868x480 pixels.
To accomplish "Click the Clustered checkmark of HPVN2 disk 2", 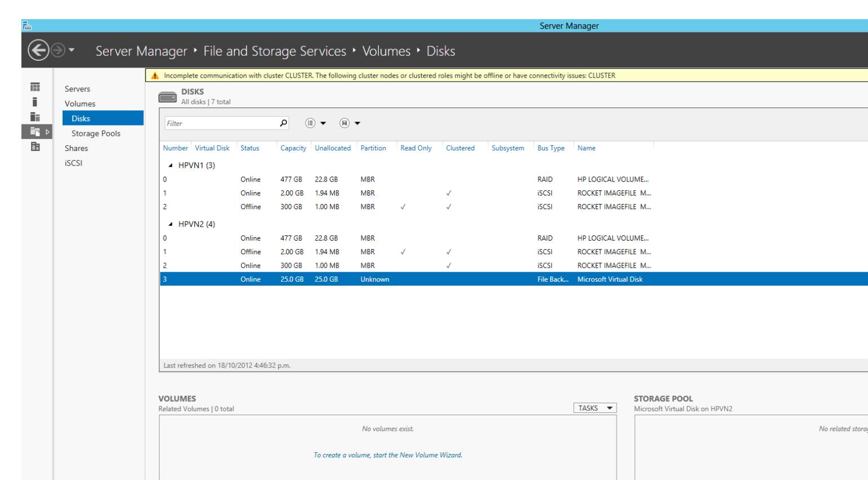I will pos(449,265).
